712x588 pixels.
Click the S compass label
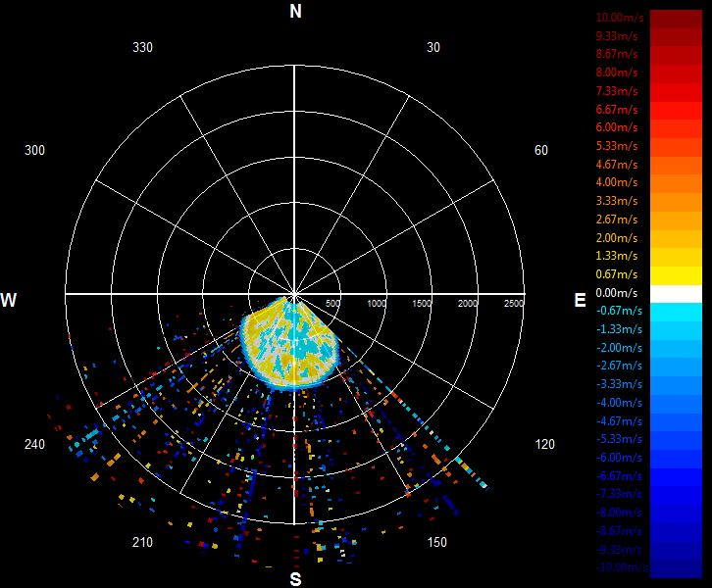coord(295,579)
